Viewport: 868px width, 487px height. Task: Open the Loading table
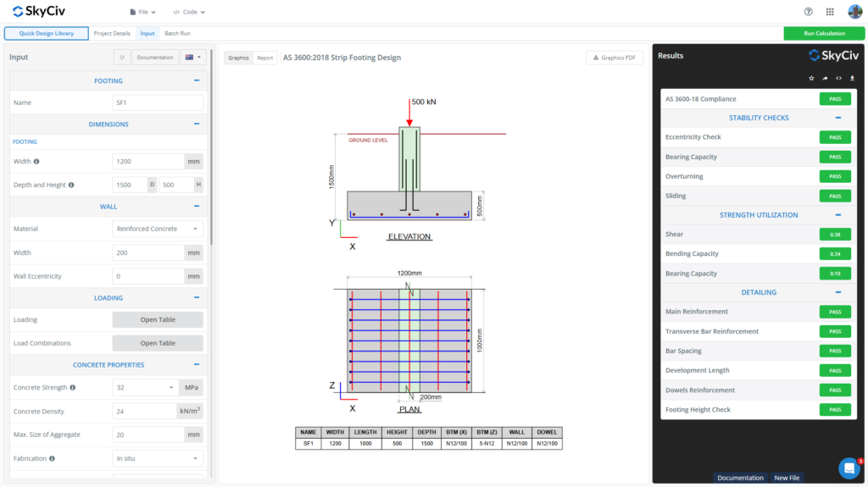click(x=158, y=319)
